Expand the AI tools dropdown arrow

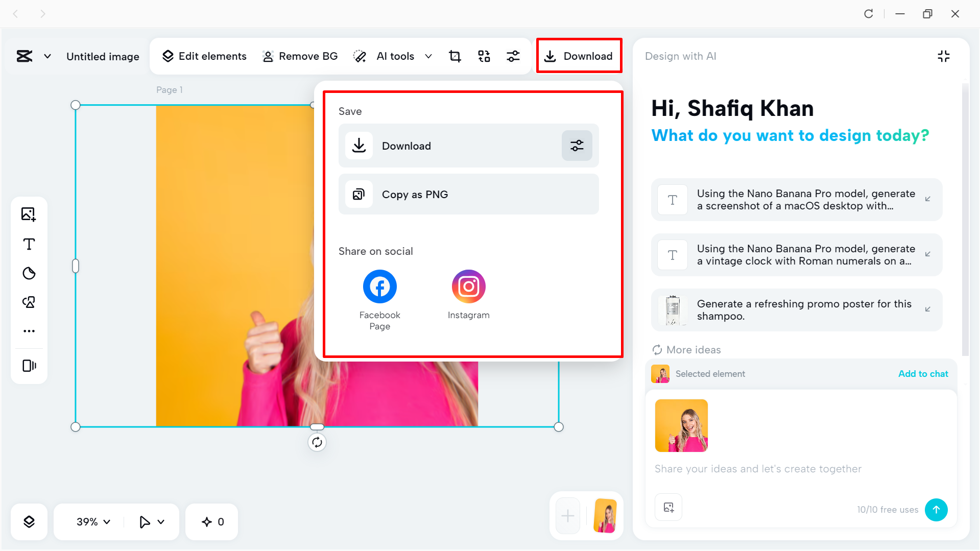pos(428,56)
